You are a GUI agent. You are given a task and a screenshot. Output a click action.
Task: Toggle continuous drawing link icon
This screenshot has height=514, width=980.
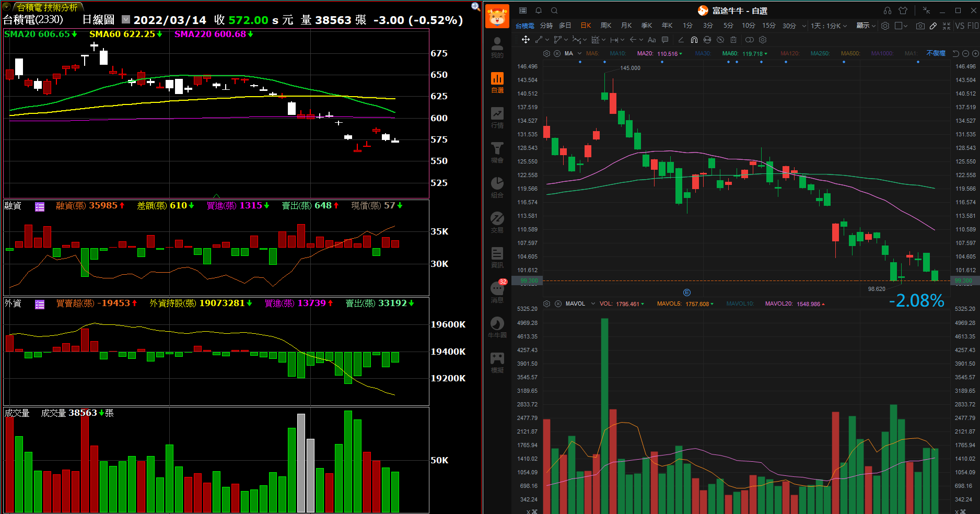point(750,40)
